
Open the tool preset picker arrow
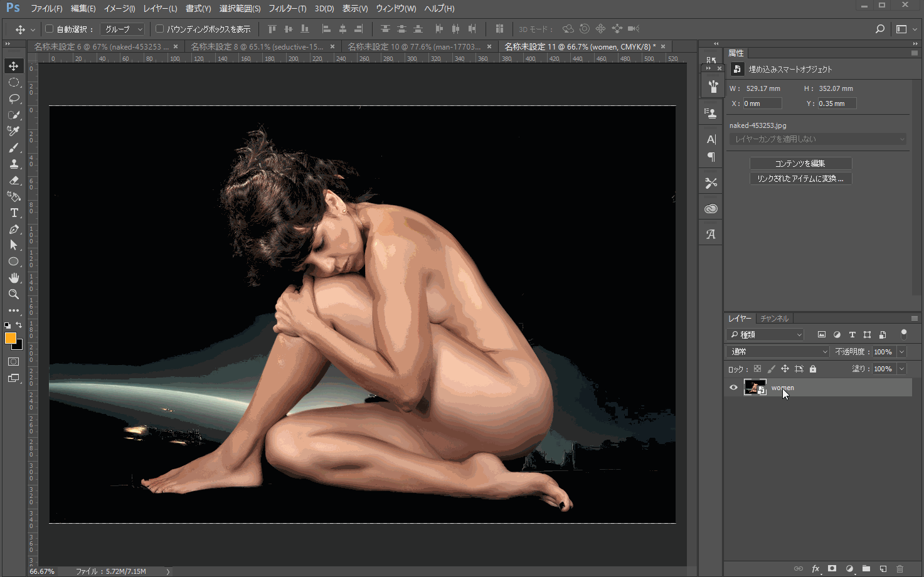33,29
